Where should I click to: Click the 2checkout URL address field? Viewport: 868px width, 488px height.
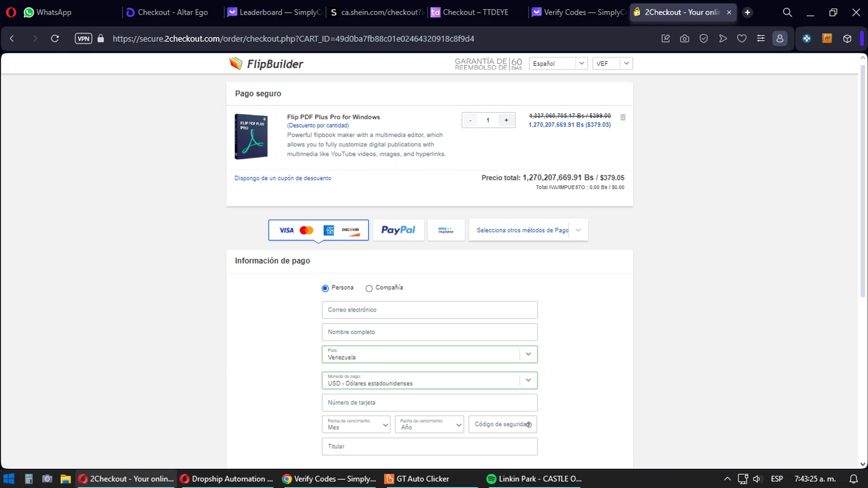(x=293, y=39)
